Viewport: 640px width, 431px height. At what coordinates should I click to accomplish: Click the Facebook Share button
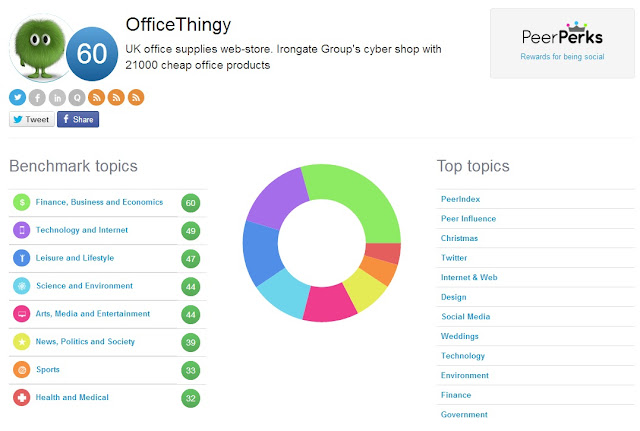(x=78, y=119)
